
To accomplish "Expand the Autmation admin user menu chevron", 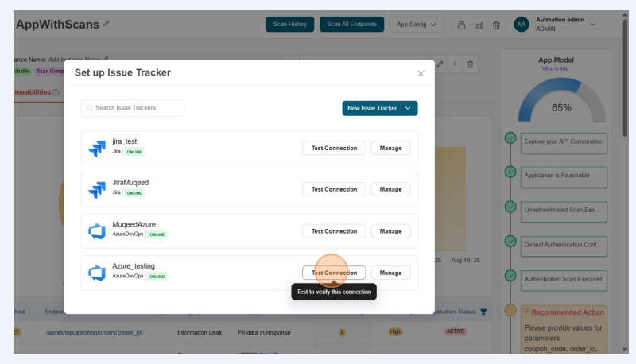I will [594, 25].
